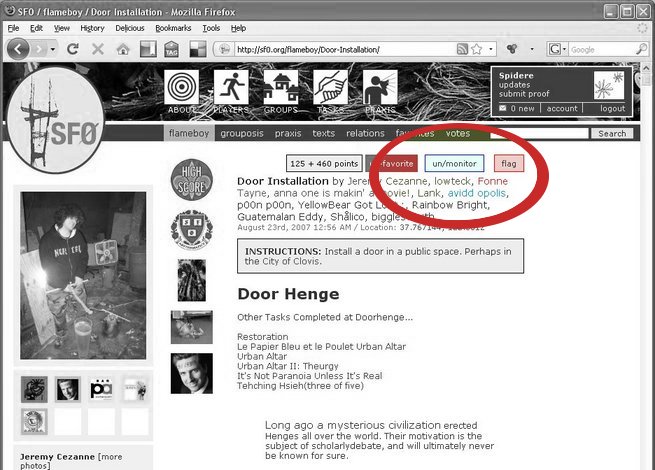Open the submit proof link
Image resolution: width=655 pixels, height=470 pixels.
524,94
